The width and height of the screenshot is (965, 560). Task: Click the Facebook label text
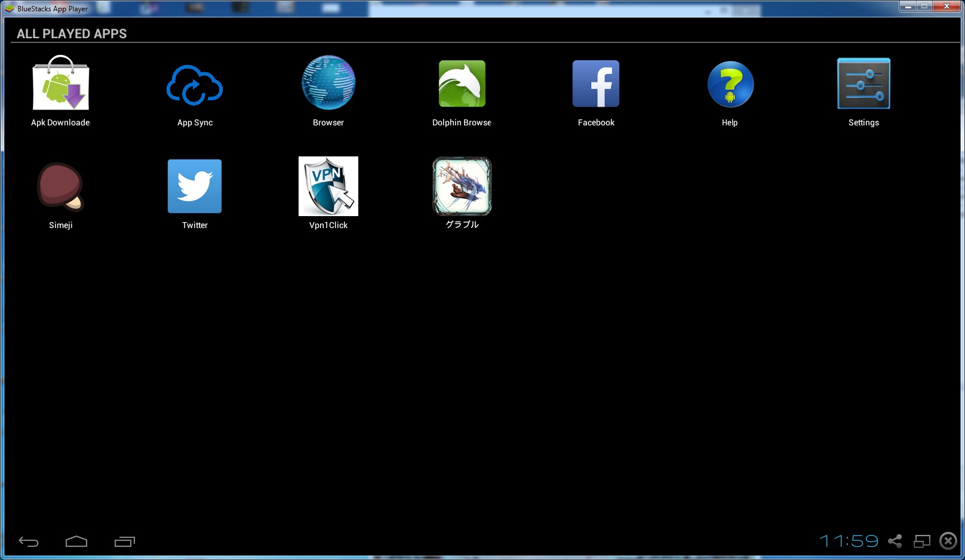[596, 122]
